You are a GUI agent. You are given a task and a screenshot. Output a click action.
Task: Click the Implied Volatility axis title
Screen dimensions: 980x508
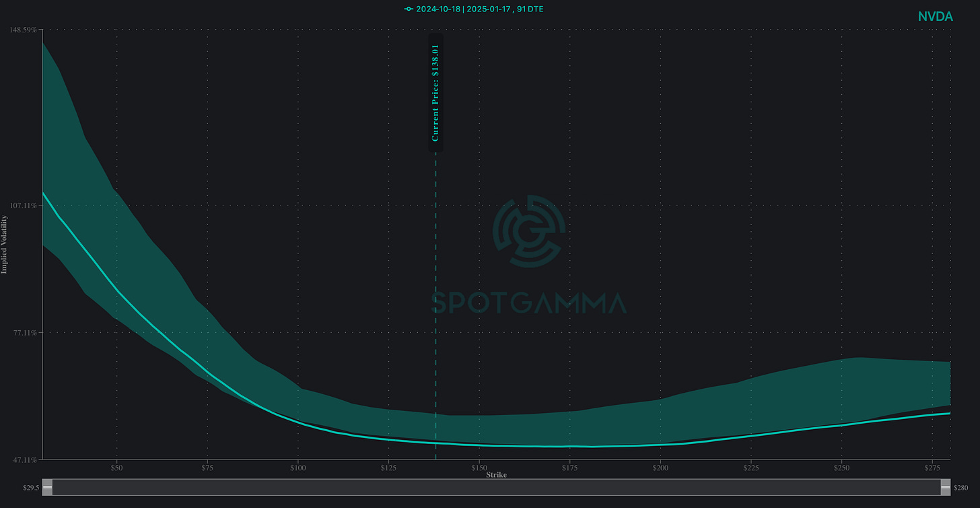[4, 245]
